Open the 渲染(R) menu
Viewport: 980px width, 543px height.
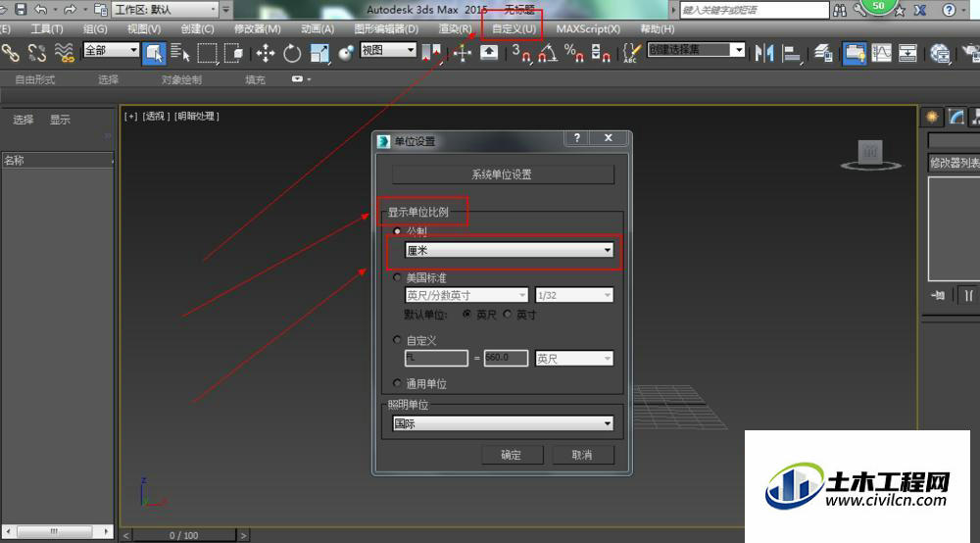pos(455,28)
